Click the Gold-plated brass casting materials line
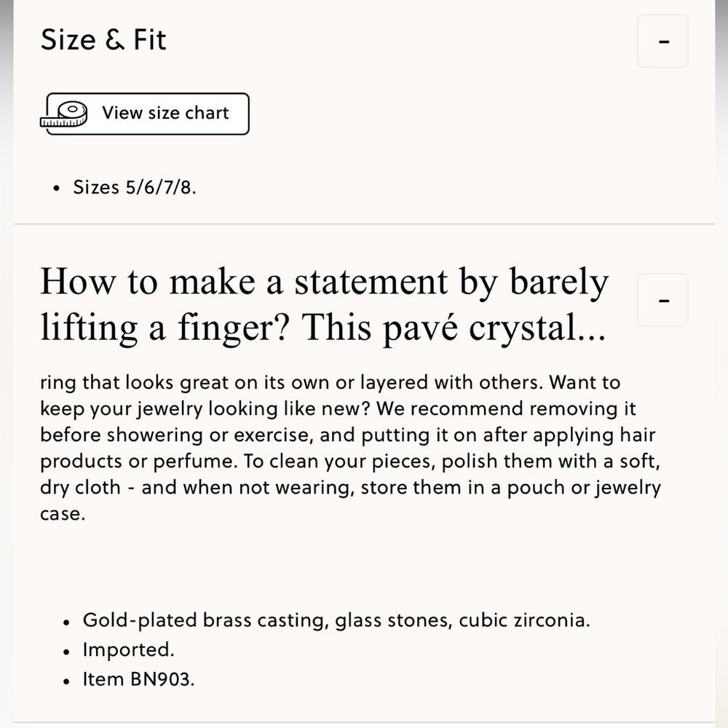Image resolution: width=728 pixels, height=728 pixels. point(336,620)
